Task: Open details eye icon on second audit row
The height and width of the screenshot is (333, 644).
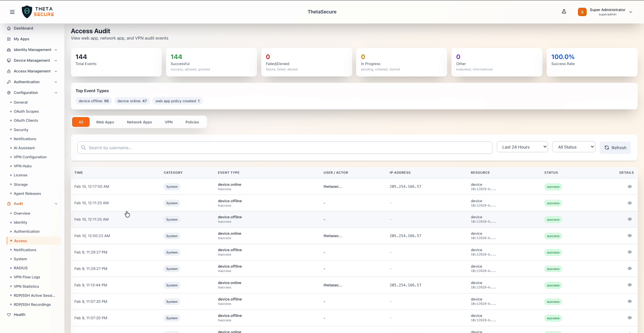Action: coord(630,203)
